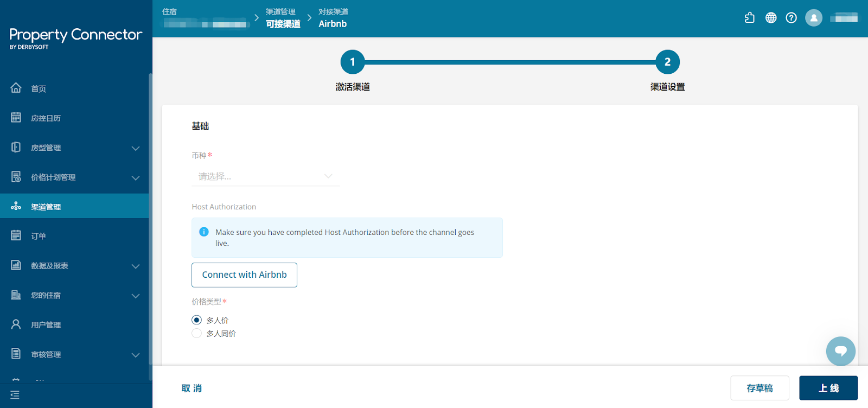Click the Host Authorization label
Screen dimensions: 868x408
(224, 207)
